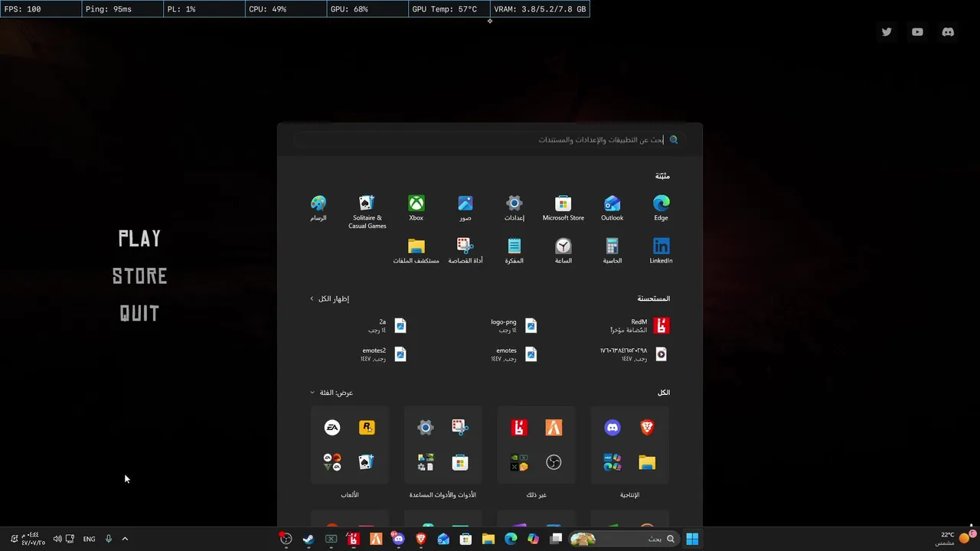Click the VRAM readout in overlay bar
Viewport: 980px width, 551px height.
coord(540,9)
